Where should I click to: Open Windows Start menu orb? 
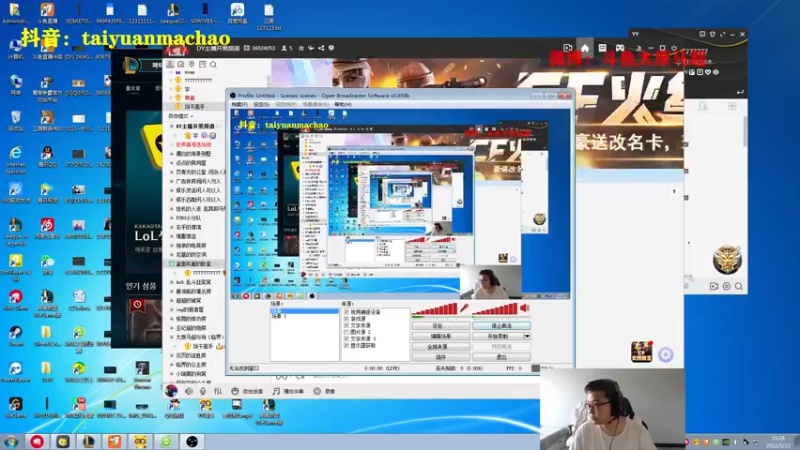coord(11,441)
